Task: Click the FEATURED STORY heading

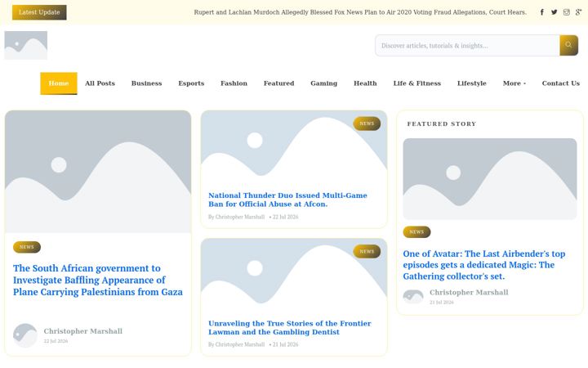Action: point(442,124)
